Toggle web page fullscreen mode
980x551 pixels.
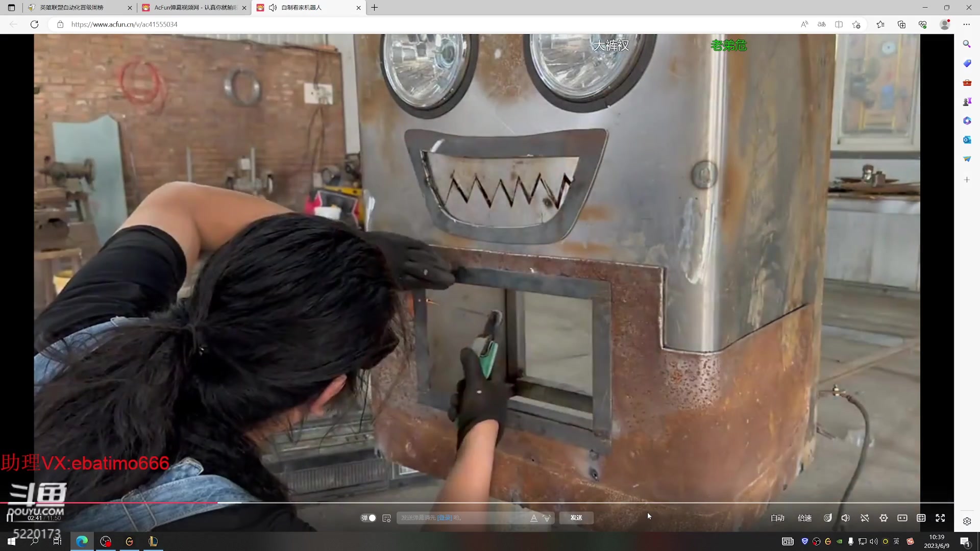921,518
